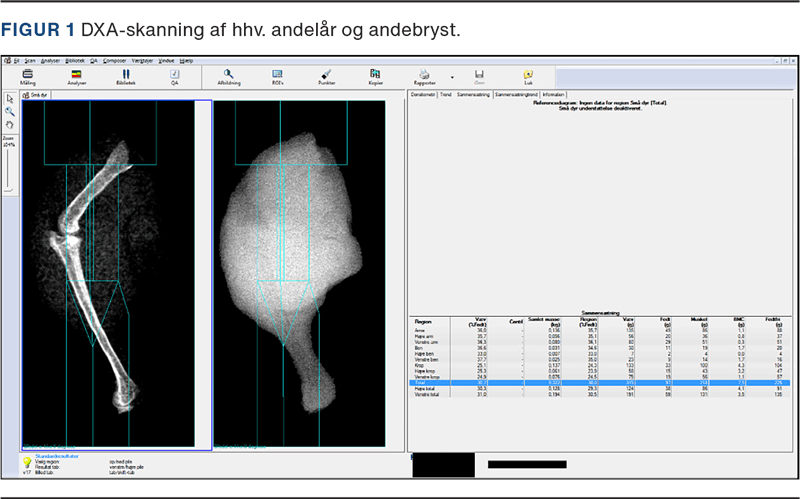Switch to the Trend tab
This screenshot has height=499, width=800.
click(443, 94)
